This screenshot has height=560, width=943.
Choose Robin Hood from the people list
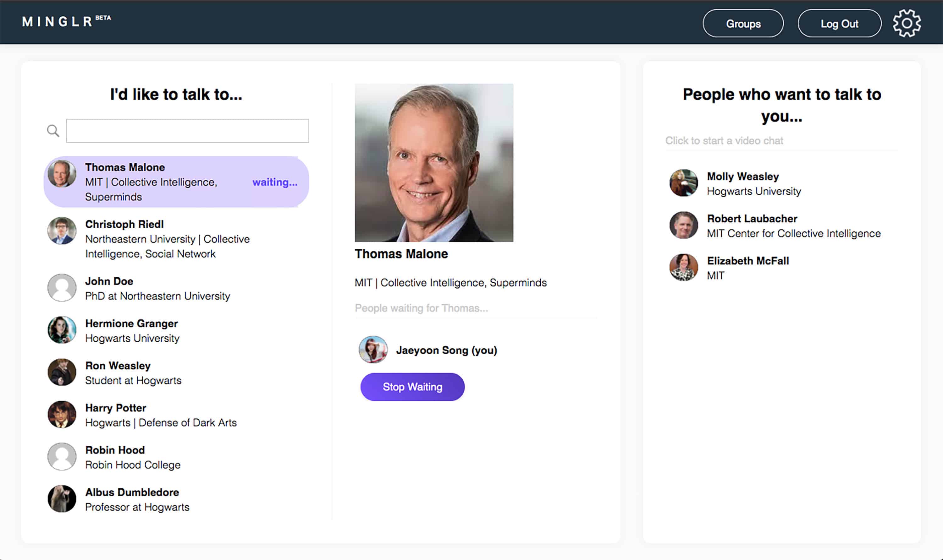132,457
